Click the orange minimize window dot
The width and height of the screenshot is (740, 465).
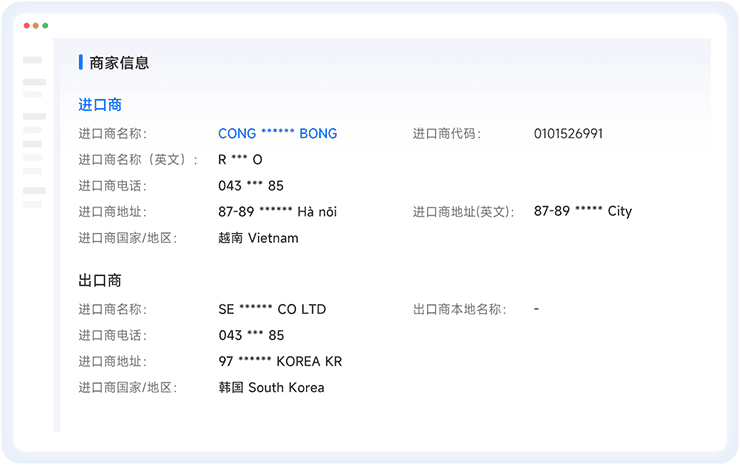pyautogui.click(x=36, y=25)
